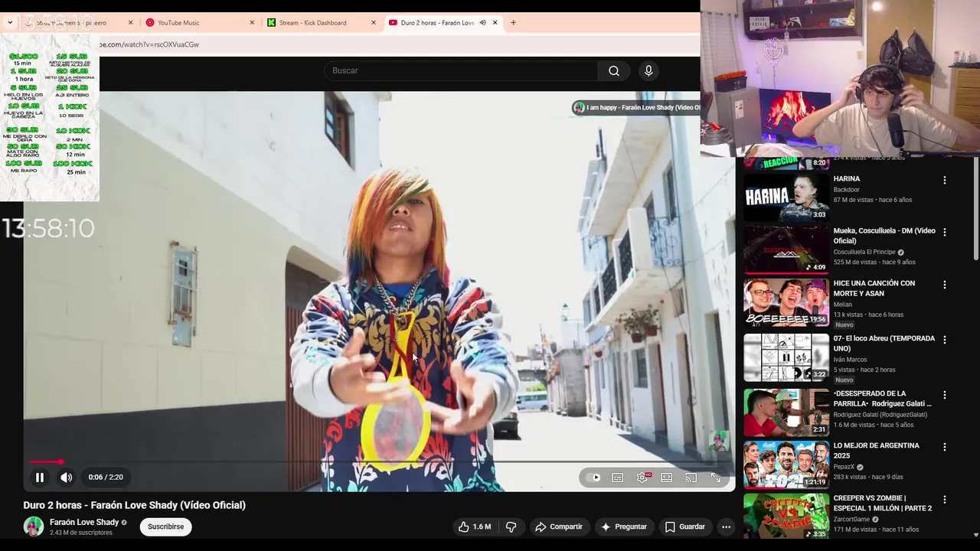Mute the video player volume
The height and width of the screenshot is (551, 980).
click(x=67, y=478)
